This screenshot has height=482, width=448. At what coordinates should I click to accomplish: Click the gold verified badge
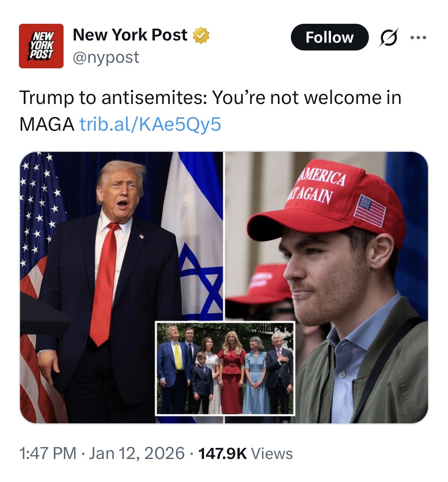[201, 35]
